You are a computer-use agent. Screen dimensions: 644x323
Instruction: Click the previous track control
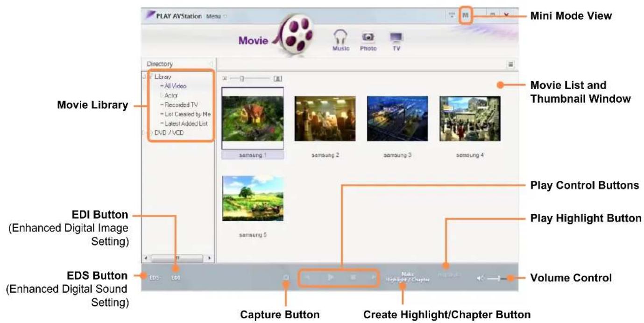point(307,277)
